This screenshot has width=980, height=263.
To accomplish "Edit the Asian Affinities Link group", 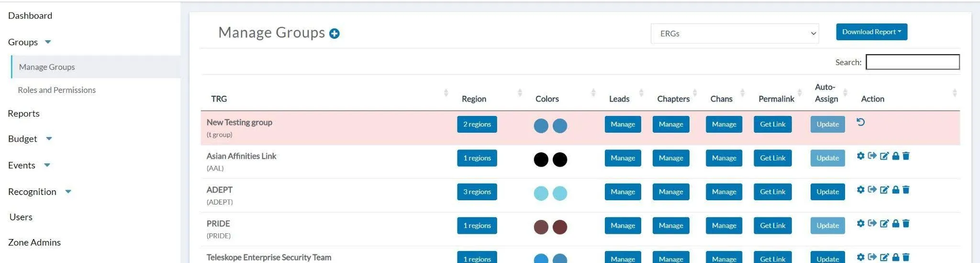I will pyautogui.click(x=884, y=156).
